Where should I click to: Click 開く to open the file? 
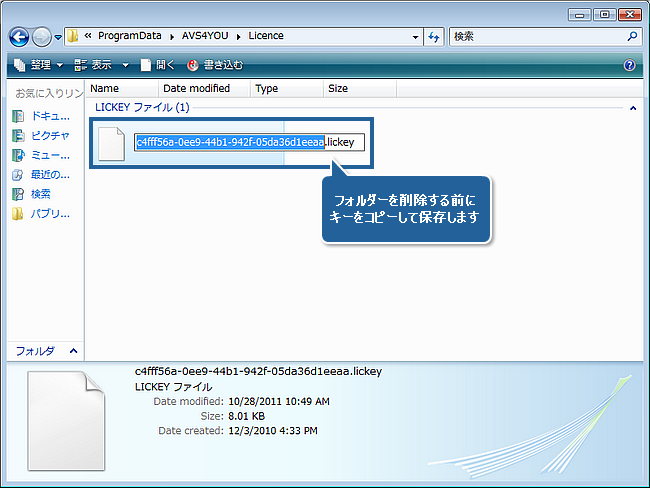[158, 65]
